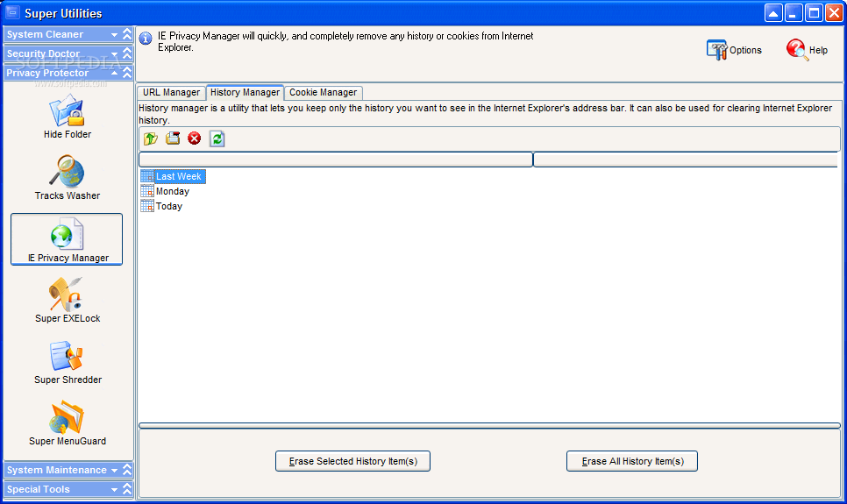Open Special Tools dropdown arrow
Viewport: 847px width, 504px height.
tap(115, 490)
